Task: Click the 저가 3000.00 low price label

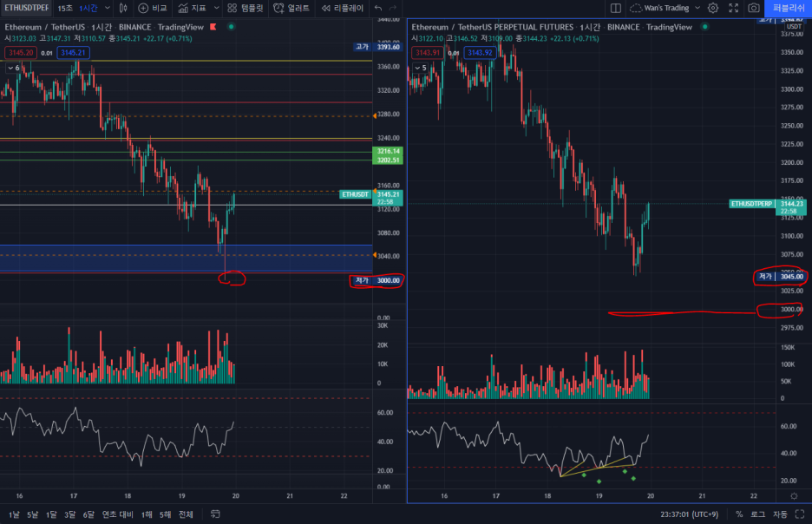Action: [x=377, y=280]
